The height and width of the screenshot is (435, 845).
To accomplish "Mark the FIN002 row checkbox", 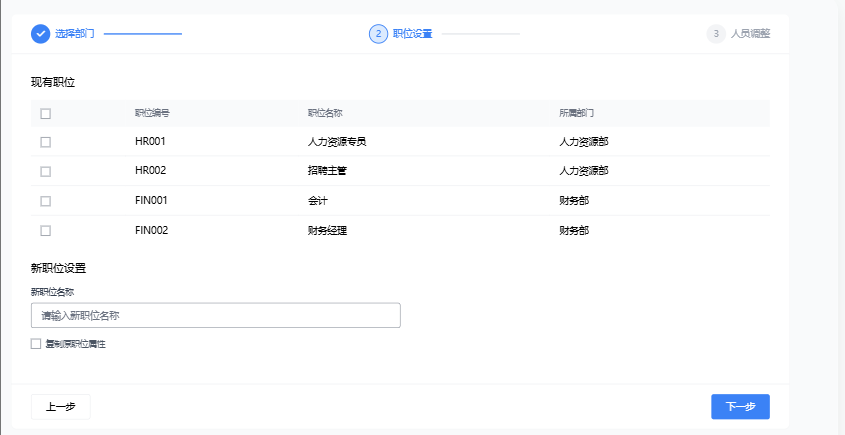I will [x=45, y=230].
